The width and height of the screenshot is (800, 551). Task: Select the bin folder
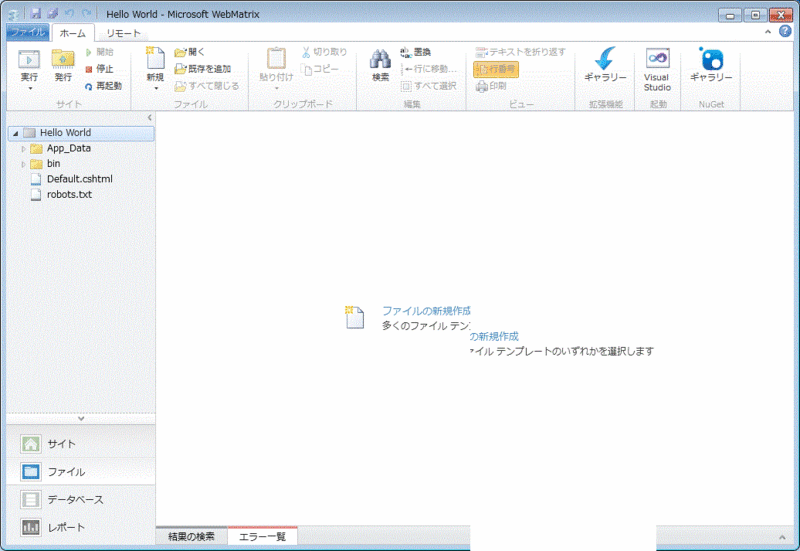click(54, 164)
